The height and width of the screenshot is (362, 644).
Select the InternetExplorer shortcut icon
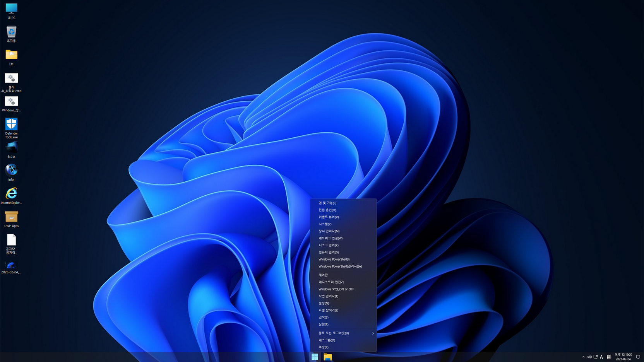(x=11, y=196)
